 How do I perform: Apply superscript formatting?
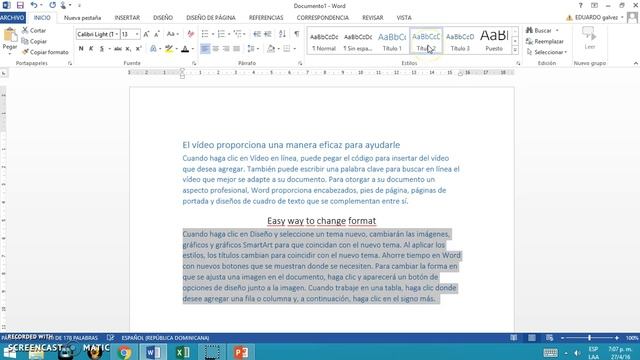pyautogui.click(x=138, y=49)
